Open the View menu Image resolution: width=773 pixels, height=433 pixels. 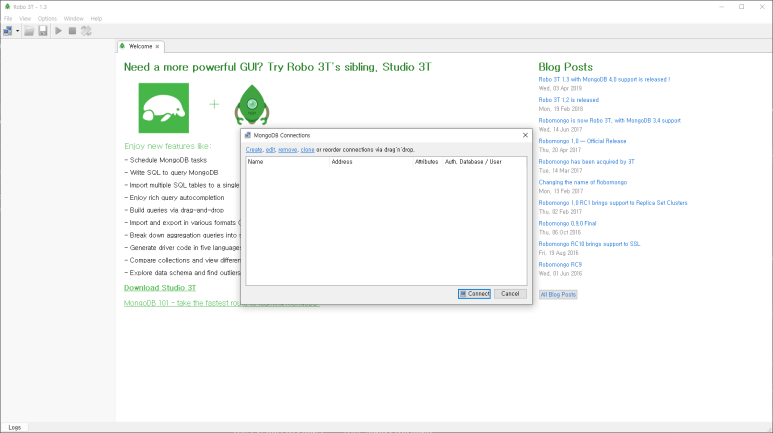click(x=25, y=19)
